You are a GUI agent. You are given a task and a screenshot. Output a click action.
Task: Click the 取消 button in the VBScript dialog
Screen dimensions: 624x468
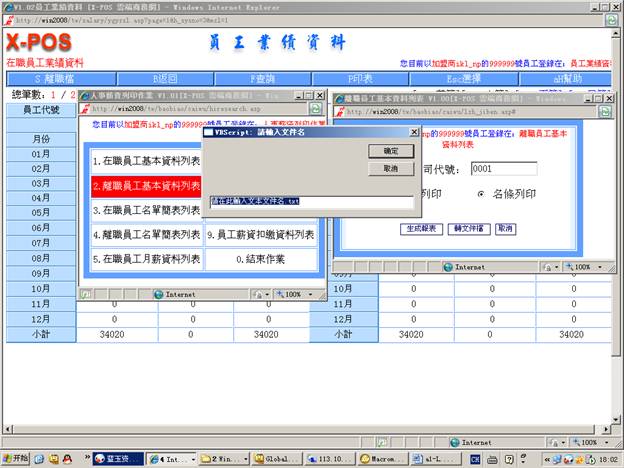click(390, 169)
